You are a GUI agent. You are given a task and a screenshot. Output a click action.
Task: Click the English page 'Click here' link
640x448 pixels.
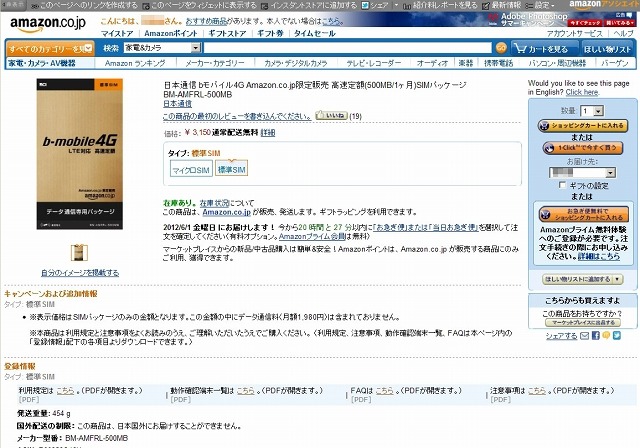click(582, 92)
